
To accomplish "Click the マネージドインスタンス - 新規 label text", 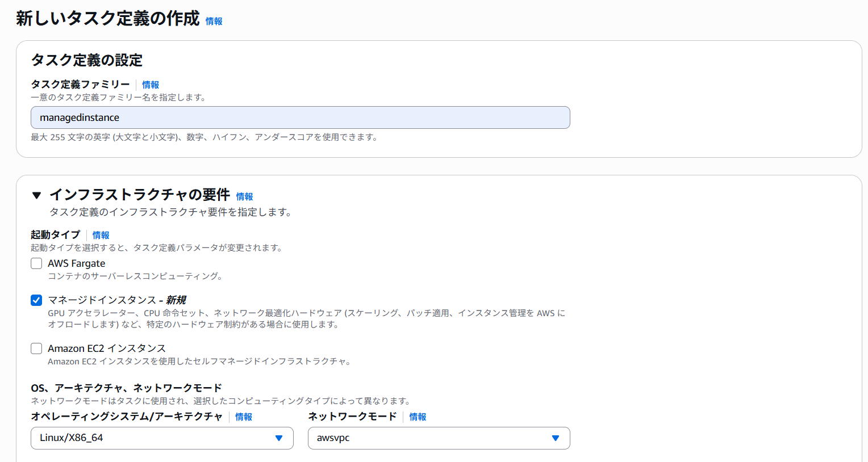I will 116,300.
